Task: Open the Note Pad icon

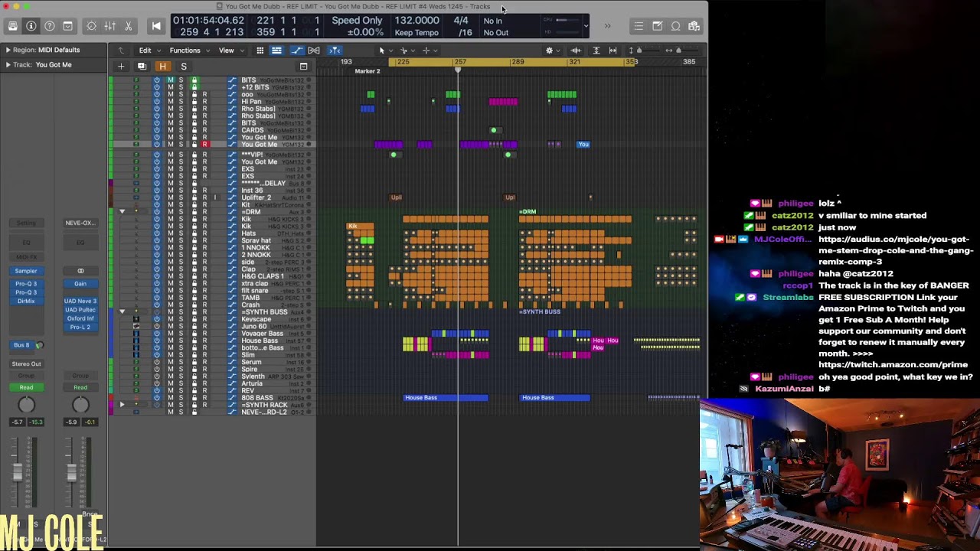Action: (657, 26)
